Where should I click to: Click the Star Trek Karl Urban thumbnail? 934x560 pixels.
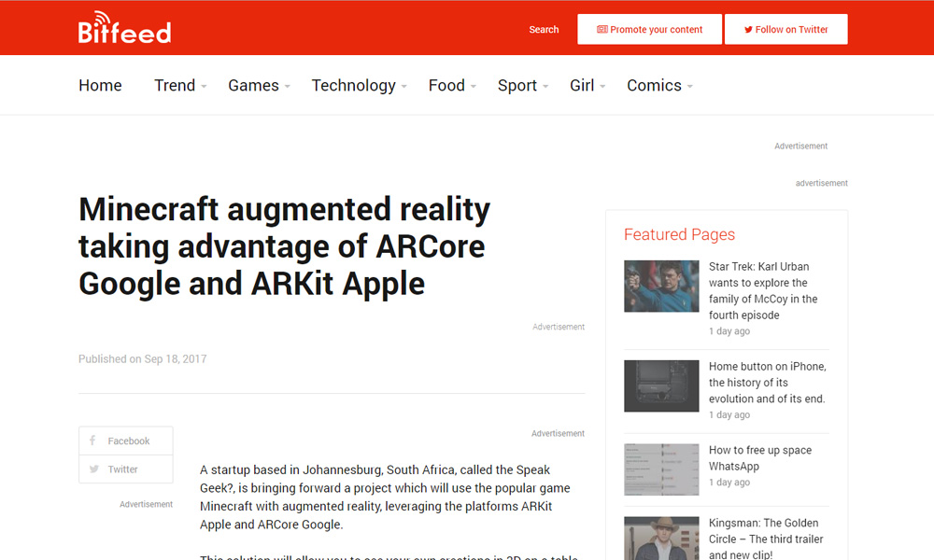[x=661, y=287]
